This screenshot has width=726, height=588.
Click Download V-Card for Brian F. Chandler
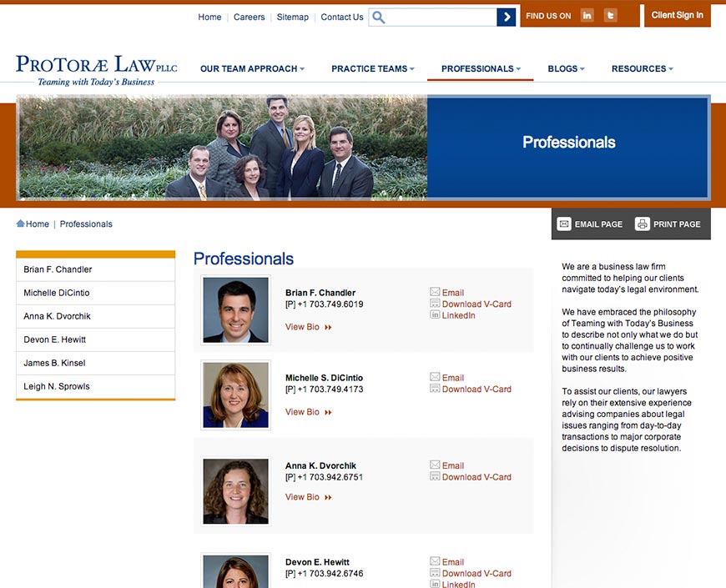pyautogui.click(x=476, y=304)
